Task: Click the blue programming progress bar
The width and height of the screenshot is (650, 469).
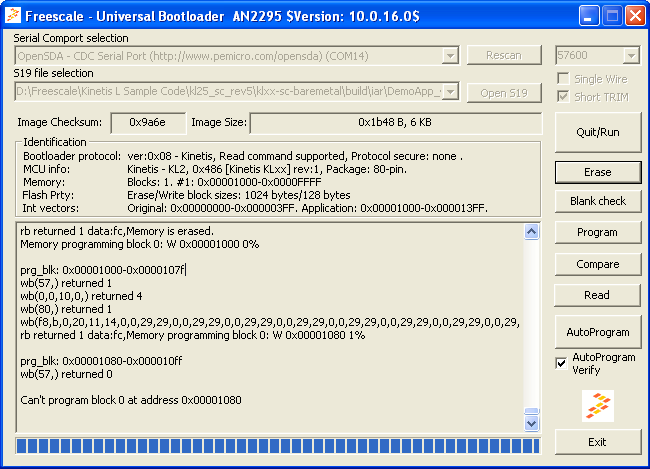Action: click(278, 446)
